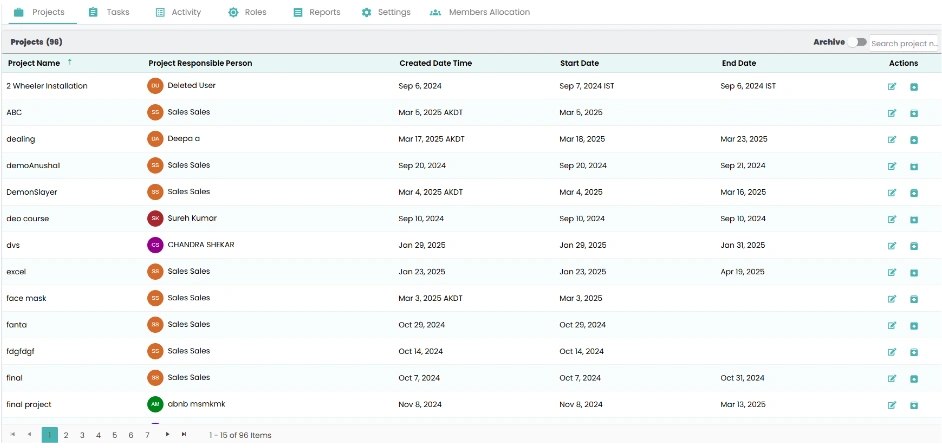Edit the dep course project

892,219
